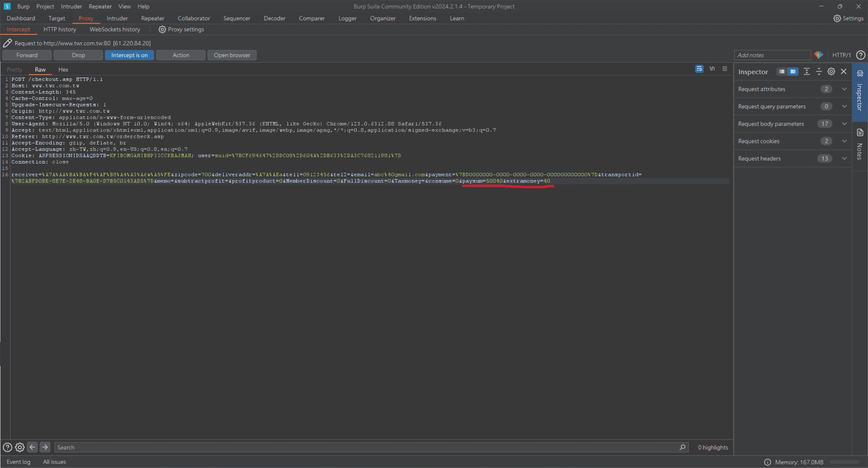
Task: Click the memory info icon in status bar
Action: pyautogui.click(x=767, y=462)
